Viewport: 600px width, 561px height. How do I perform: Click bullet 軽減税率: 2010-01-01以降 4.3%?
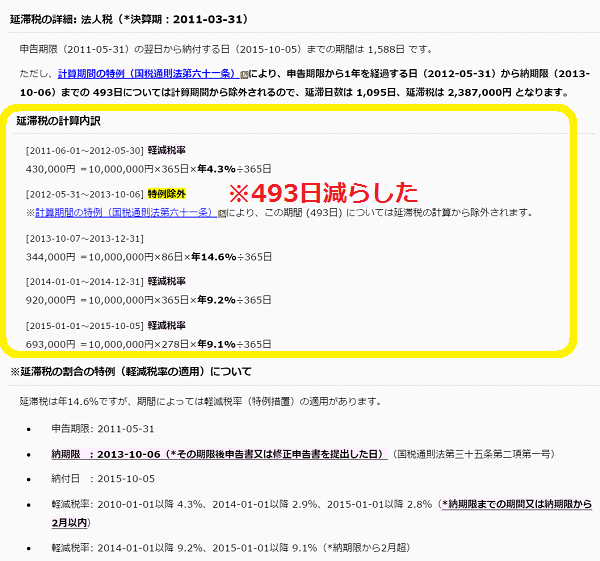coord(321,513)
